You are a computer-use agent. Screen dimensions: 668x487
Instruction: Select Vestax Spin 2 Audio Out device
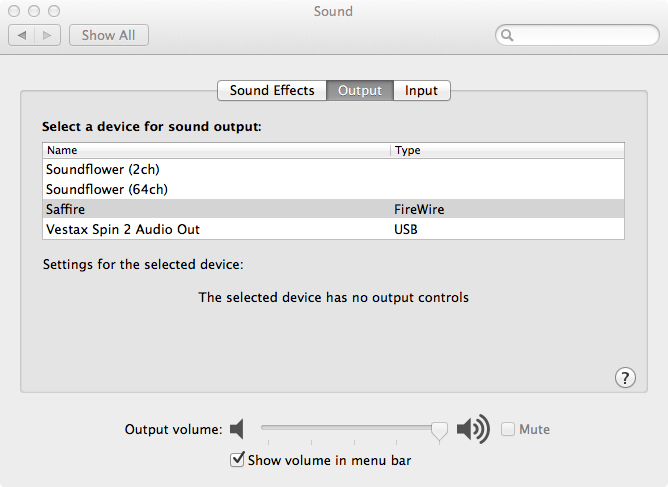[x=123, y=229]
